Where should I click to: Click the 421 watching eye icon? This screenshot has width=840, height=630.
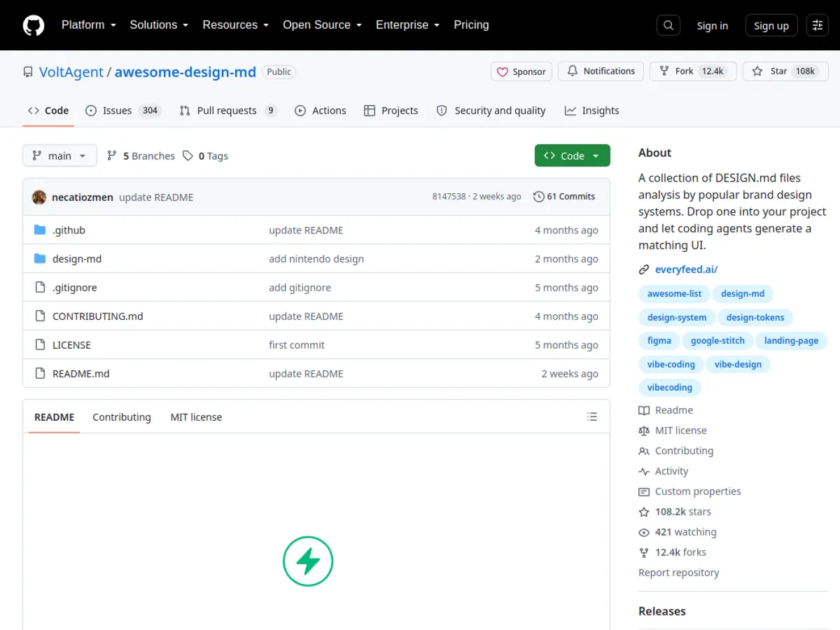point(644,532)
